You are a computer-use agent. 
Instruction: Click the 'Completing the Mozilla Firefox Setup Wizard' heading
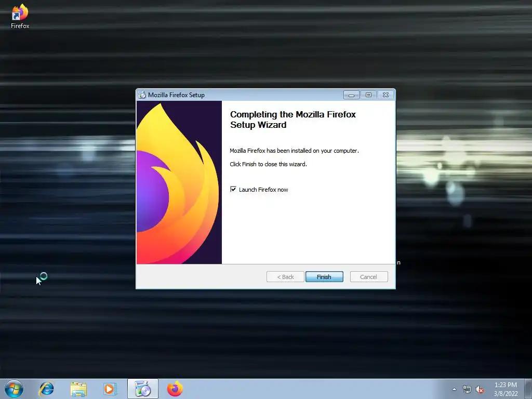coord(293,119)
